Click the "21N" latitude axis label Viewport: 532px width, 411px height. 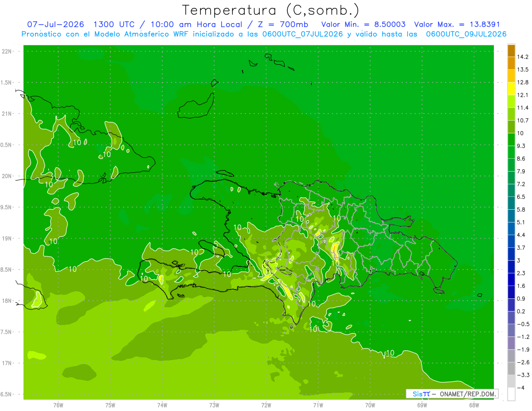click(x=7, y=114)
